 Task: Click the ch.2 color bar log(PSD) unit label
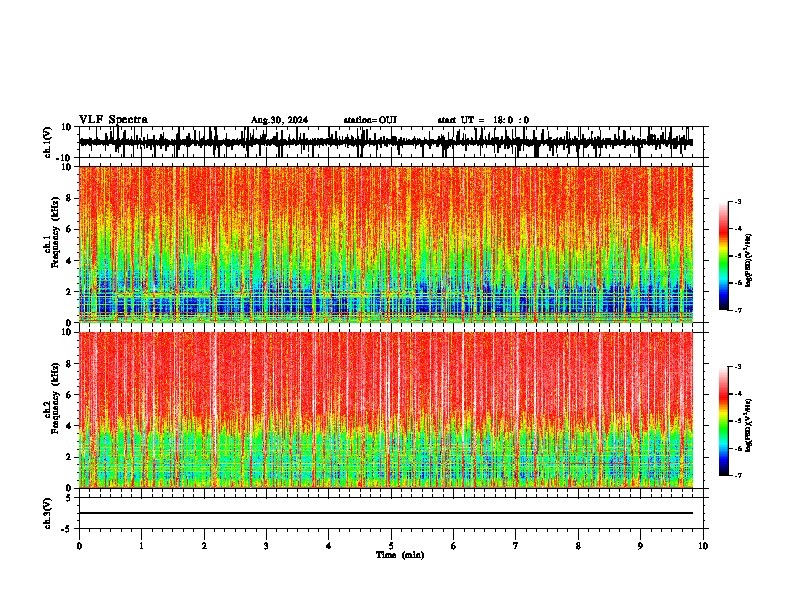[749, 426]
